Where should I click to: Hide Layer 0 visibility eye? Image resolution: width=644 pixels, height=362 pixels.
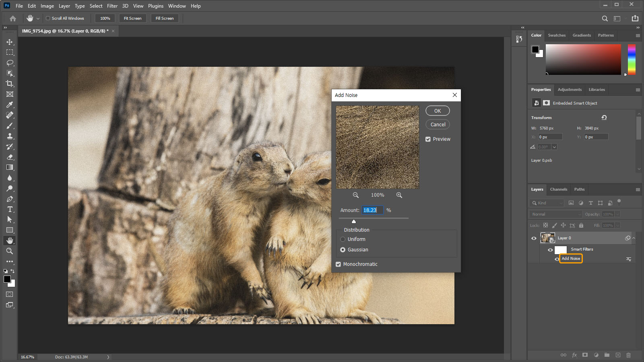coord(534,238)
